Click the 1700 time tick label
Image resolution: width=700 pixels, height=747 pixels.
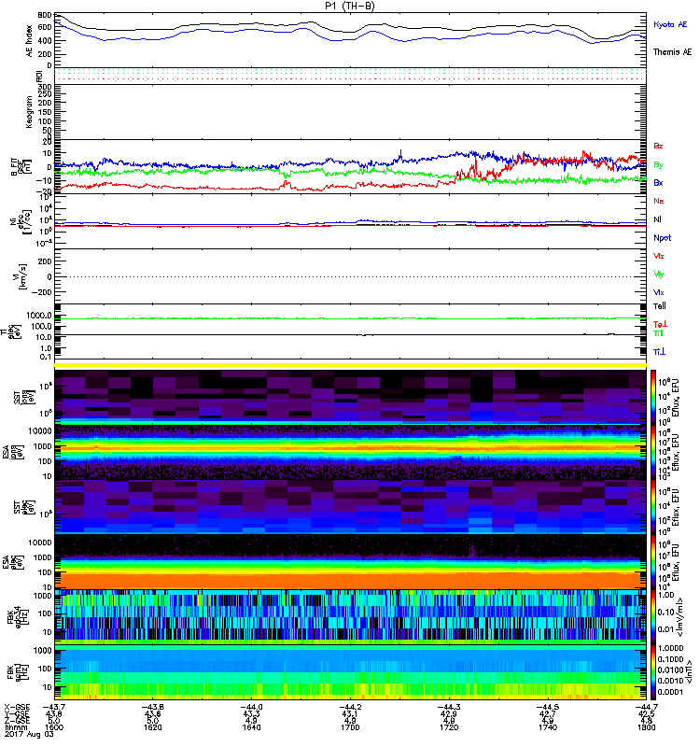coord(350,727)
